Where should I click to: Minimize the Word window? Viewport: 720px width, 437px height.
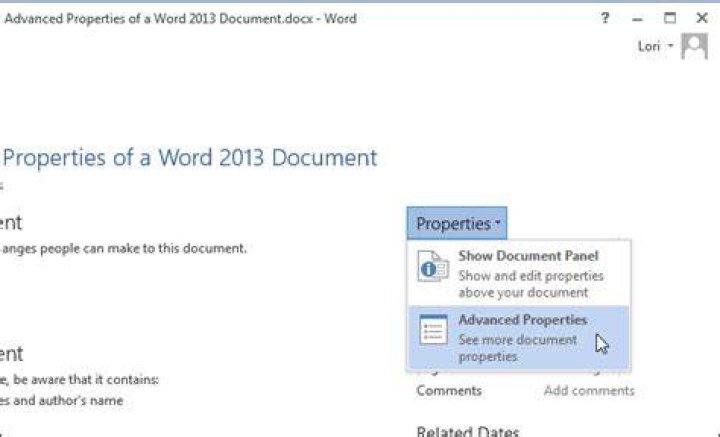637,19
